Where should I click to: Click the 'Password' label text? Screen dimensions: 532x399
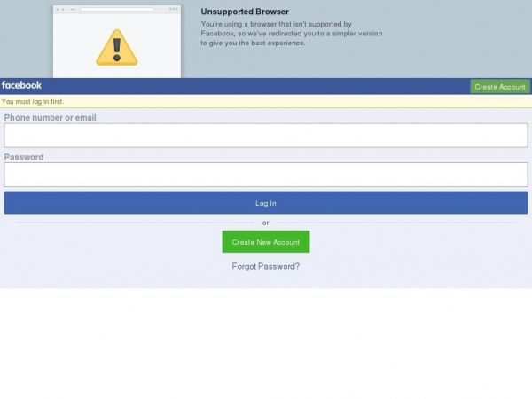point(24,157)
